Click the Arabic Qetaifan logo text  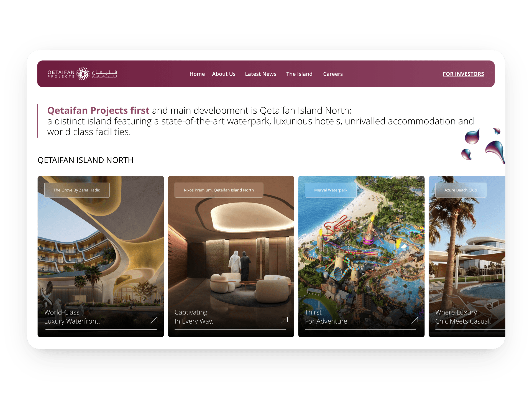(x=104, y=74)
